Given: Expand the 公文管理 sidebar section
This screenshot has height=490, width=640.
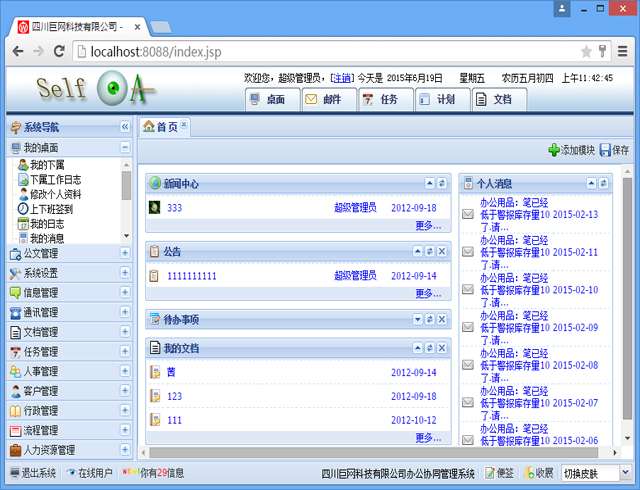Looking at the screenshot, I should (x=125, y=254).
